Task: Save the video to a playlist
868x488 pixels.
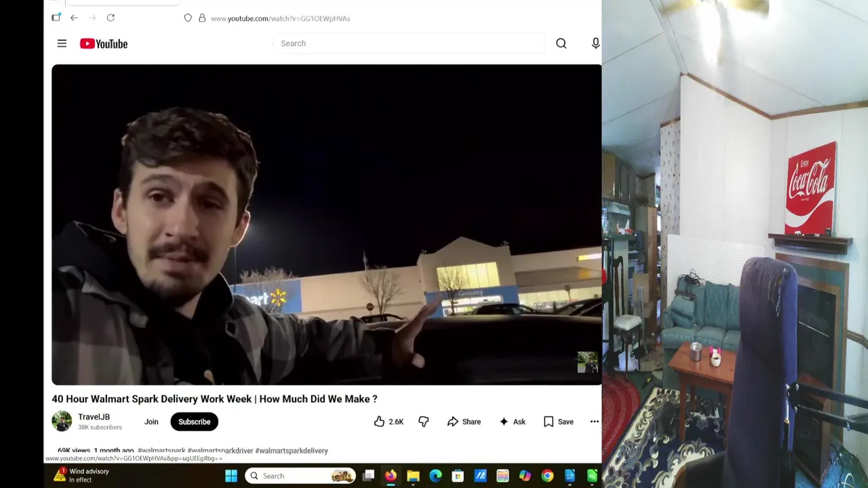Action: point(558,422)
